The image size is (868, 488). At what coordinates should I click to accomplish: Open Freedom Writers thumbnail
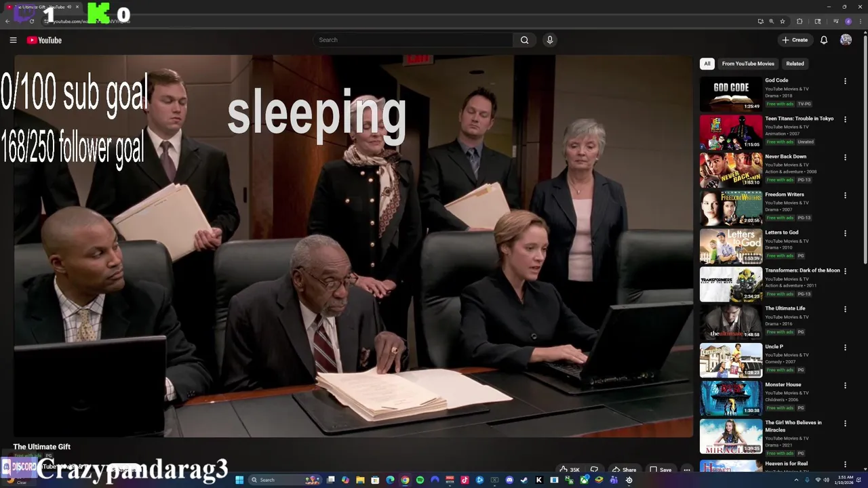pos(731,207)
